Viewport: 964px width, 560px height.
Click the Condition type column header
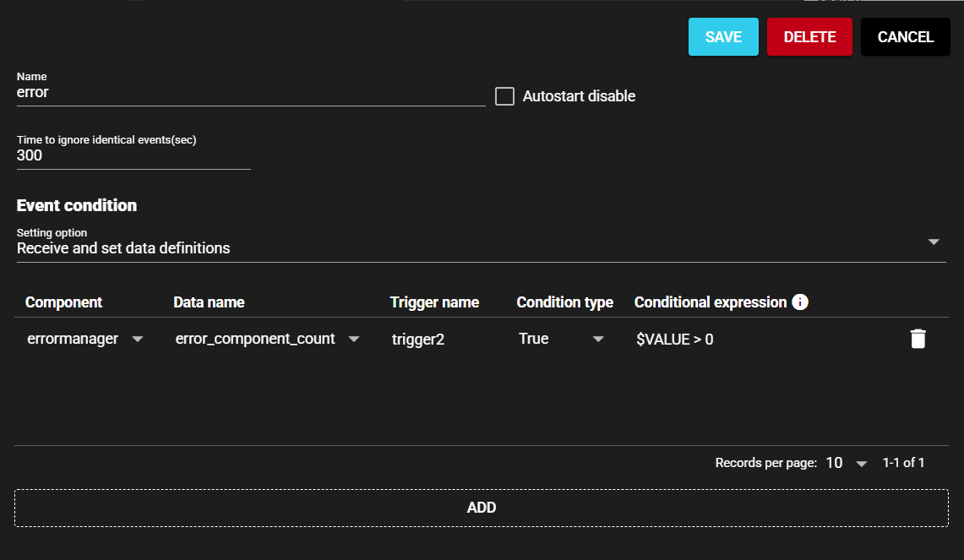click(x=564, y=302)
